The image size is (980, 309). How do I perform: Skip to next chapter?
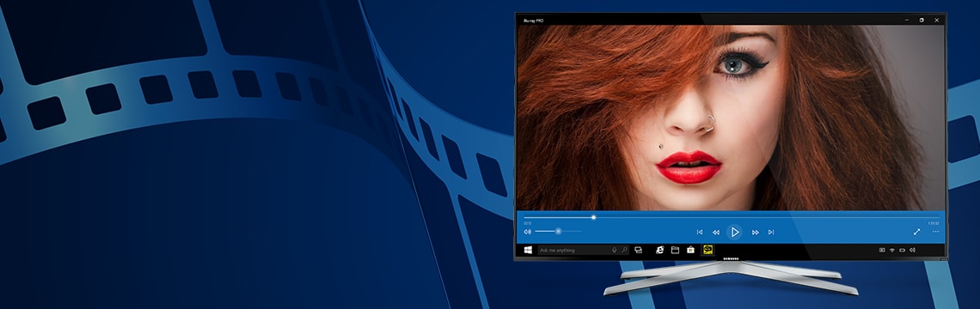click(770, 233)
